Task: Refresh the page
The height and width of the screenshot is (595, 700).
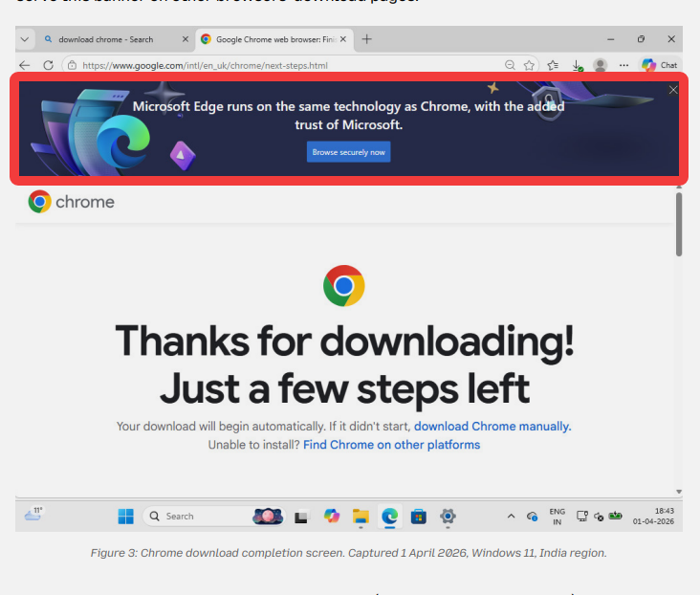Action: pos(48,65)
